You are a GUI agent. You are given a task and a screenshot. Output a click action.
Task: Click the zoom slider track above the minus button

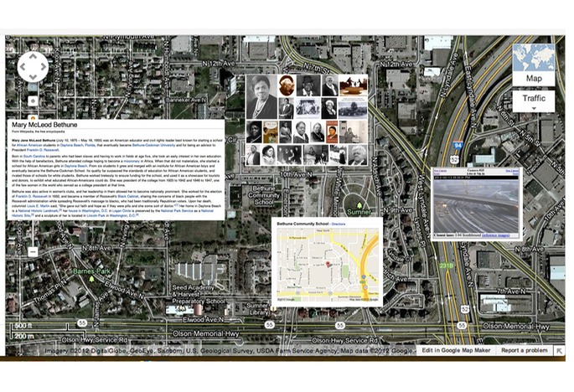coord(33,235)
